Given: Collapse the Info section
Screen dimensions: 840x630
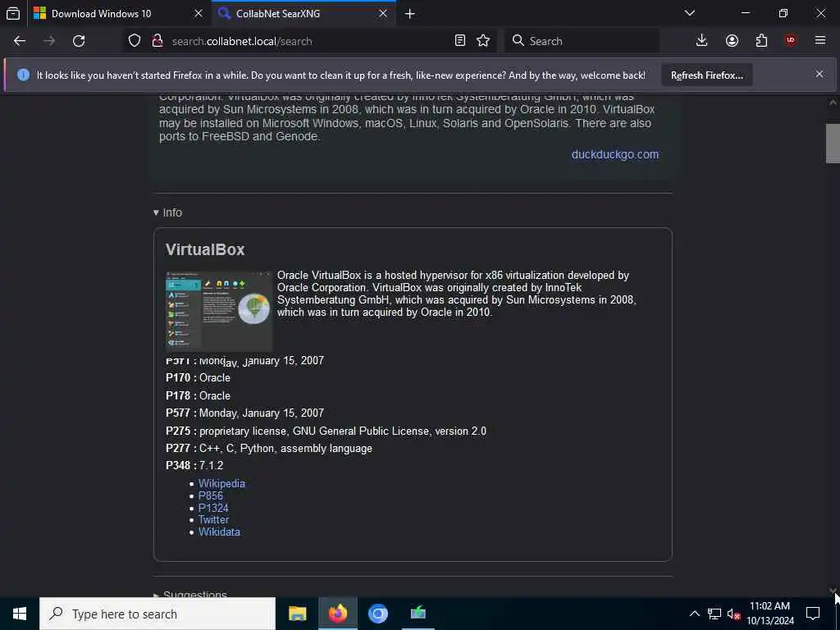Looking at the screenshot, I should (167, 212).
